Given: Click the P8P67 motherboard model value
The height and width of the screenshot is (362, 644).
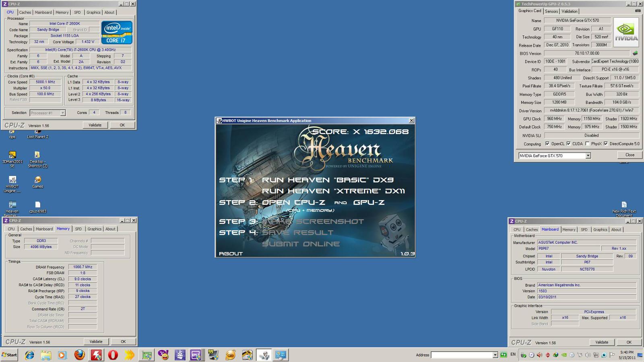Looking at the screenshot, I should 569,249.
